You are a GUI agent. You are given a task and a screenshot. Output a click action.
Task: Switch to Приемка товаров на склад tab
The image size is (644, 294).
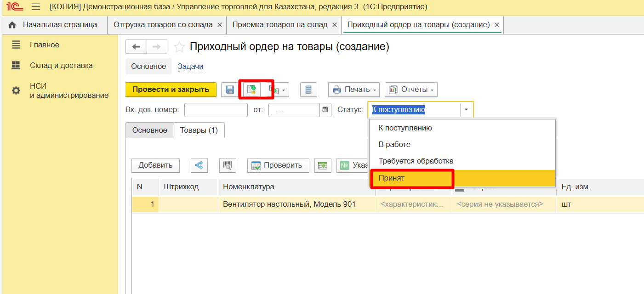click(279, 25)
